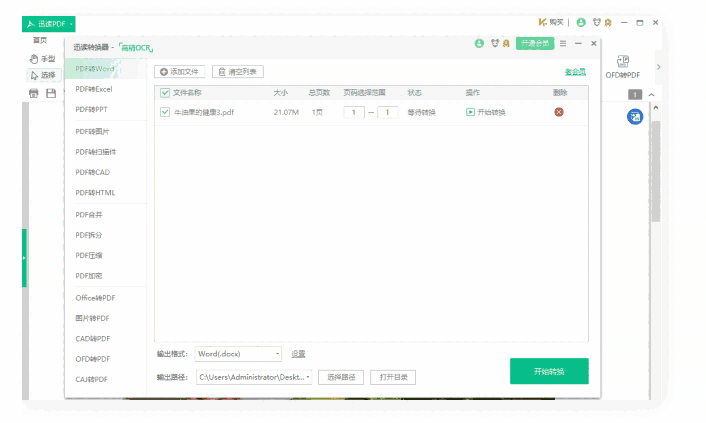Screen dimensions: 706x423
Task: Toggle the select-all checkbox in header
Action: pyautogui.click(x=165, y=93)
